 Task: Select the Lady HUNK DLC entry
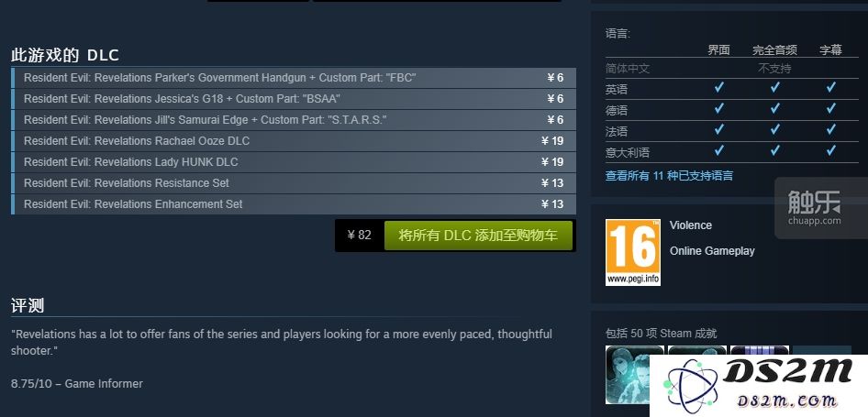(294, 162)
